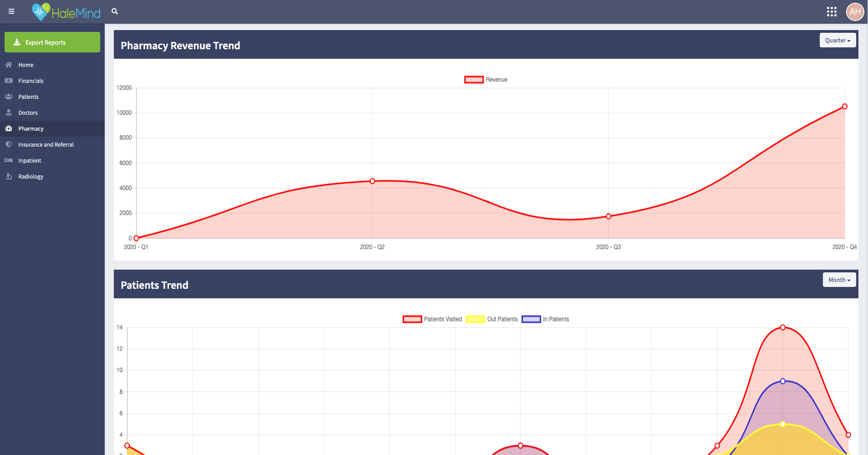Toggle the Revenue legend swatch
The image size is (868, 455).
tap(474, 80)
